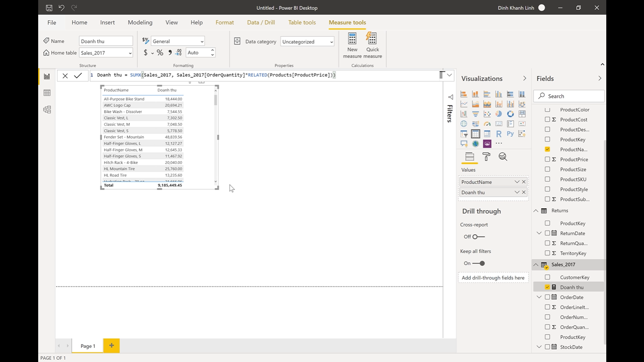
Task: Open the Format paint roller pane
Action: pos(486,156)
